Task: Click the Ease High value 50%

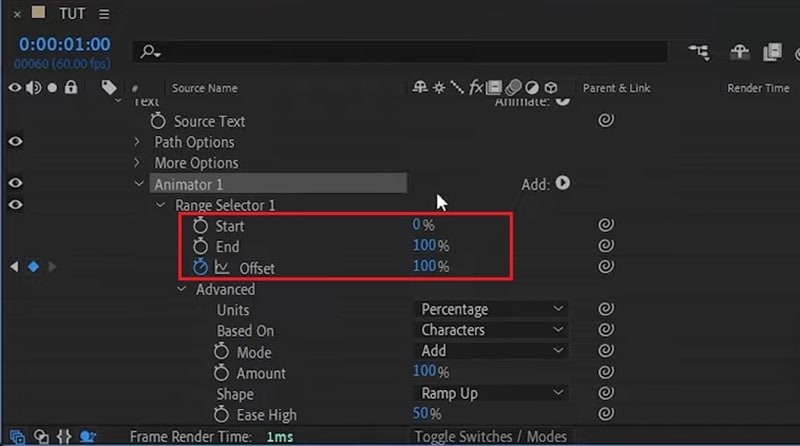Action: coord(427,413)
